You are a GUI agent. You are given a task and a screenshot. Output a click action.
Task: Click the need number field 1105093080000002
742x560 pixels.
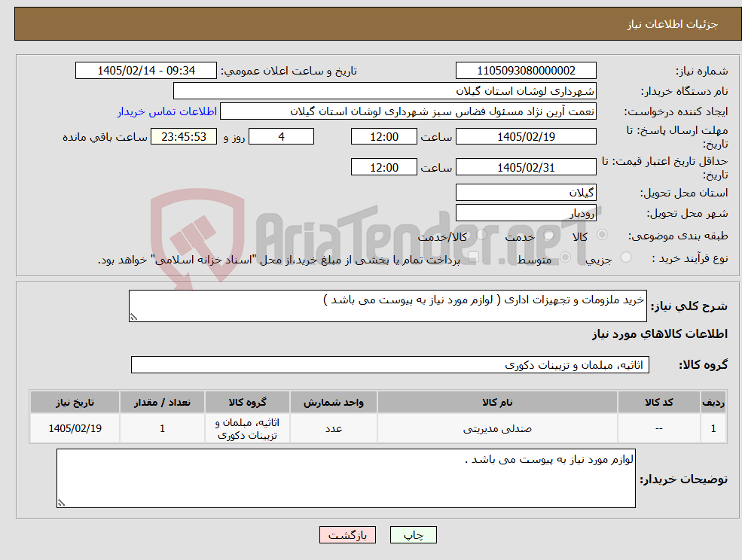[x=526, y=71]
